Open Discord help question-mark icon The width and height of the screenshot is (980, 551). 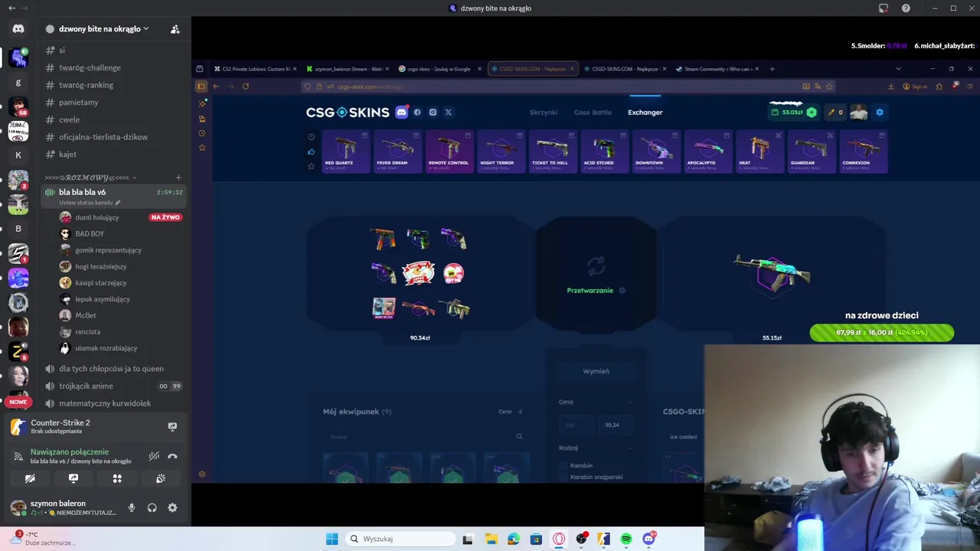pyautogui.click(x=906, y=8)
